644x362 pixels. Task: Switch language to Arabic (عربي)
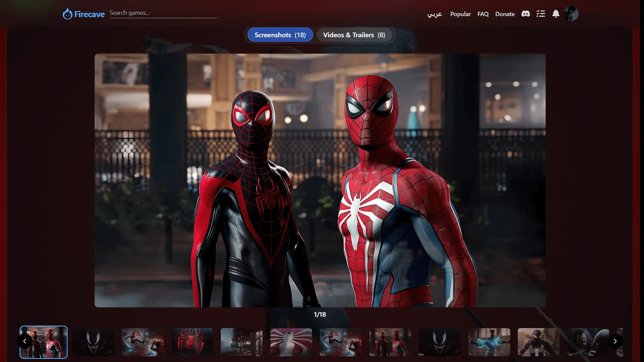435,14
